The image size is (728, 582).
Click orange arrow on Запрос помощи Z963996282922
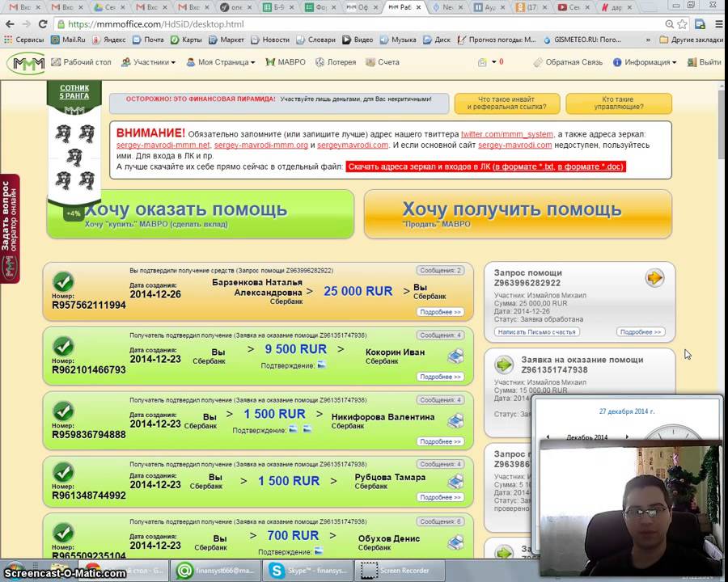coord(654,278)
